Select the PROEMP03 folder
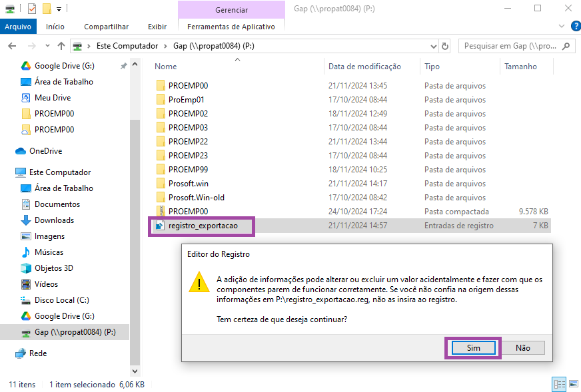The image size is (581, 392). point(189,128)
